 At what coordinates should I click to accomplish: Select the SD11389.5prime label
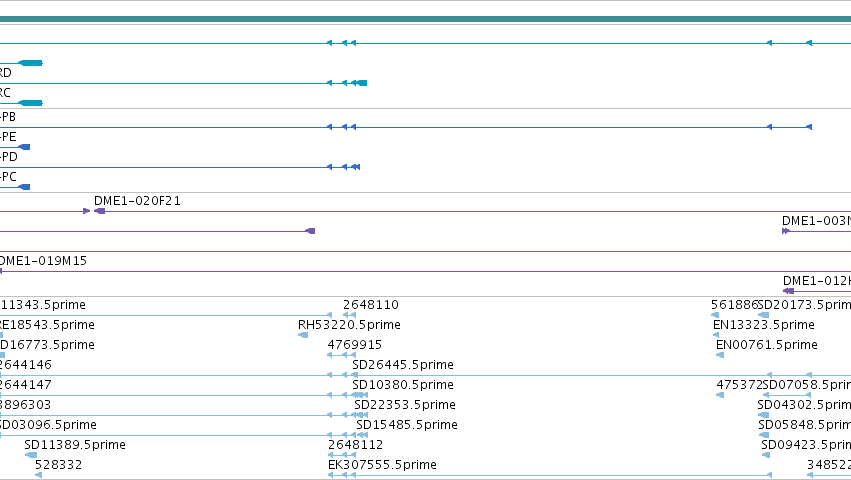[75, 445]
